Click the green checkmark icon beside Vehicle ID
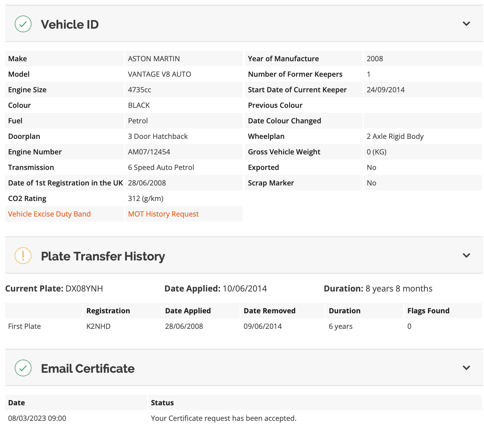This screenshot has width=484, height=448. (23, 24)
